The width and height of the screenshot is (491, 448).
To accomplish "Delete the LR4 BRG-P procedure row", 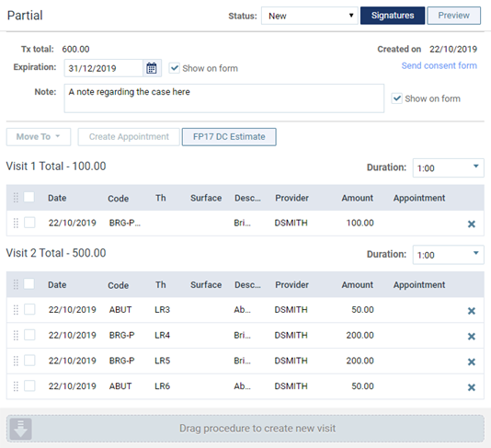I will (472, 336).
